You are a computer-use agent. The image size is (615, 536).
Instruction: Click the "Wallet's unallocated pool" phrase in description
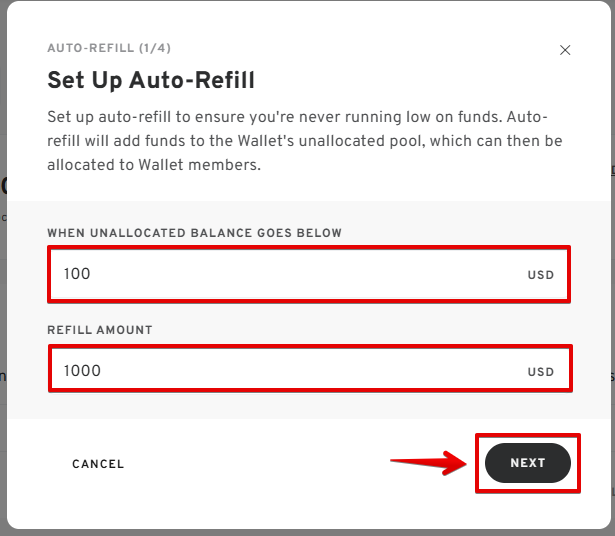point(331,141)
